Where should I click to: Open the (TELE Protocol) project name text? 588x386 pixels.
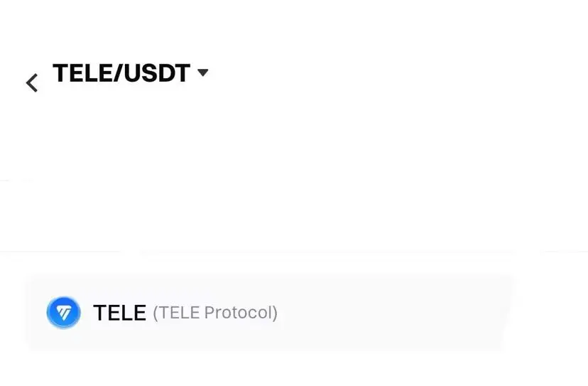coord(215,313)
